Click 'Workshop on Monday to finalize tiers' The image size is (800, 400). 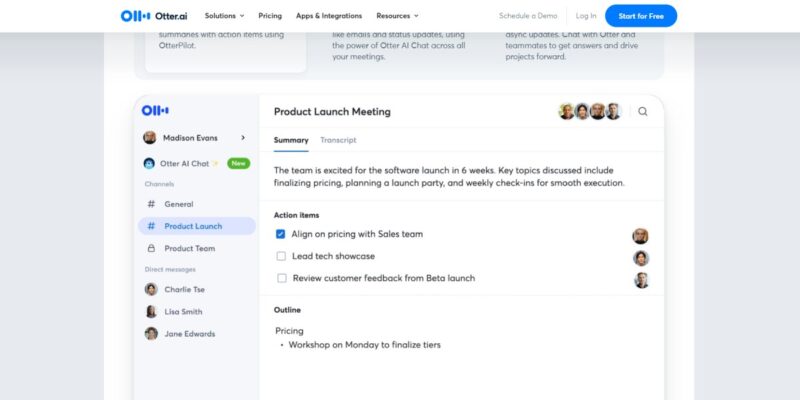tap(364, 345)
